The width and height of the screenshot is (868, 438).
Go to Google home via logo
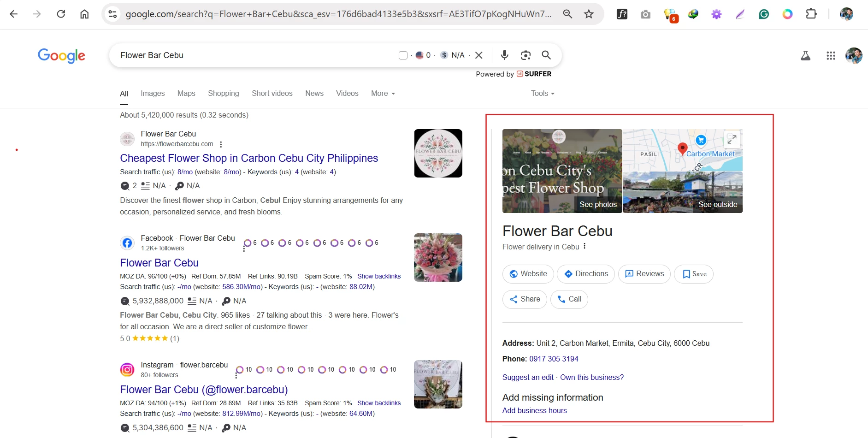[x=61, y=56]
